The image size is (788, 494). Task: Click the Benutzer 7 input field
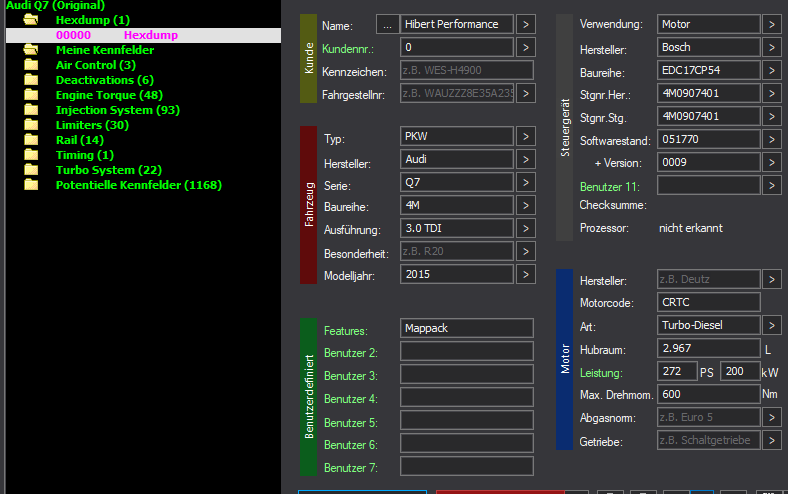coord(467,466)
